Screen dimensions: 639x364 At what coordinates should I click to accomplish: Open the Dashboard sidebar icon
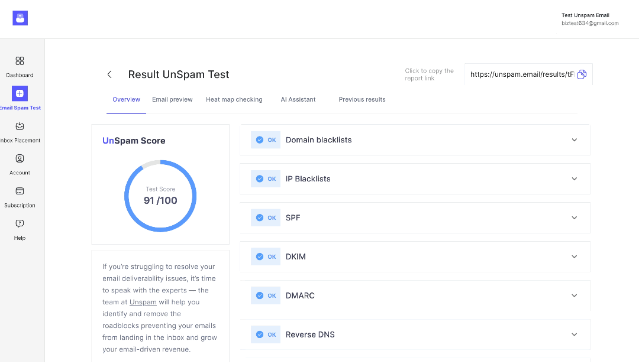click(x=20, y=61)
